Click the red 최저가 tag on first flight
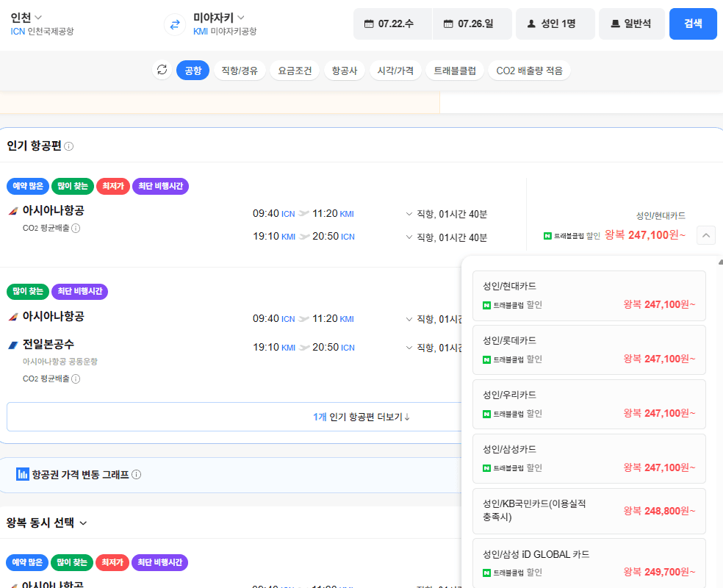Viewport: 723px width, 588px height. click(x=113, y=186)
